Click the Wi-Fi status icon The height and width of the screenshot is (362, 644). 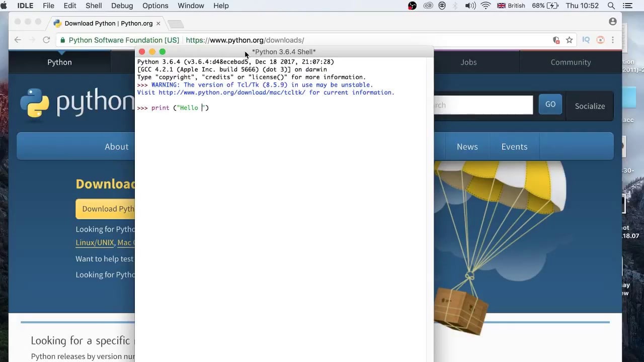486,6
